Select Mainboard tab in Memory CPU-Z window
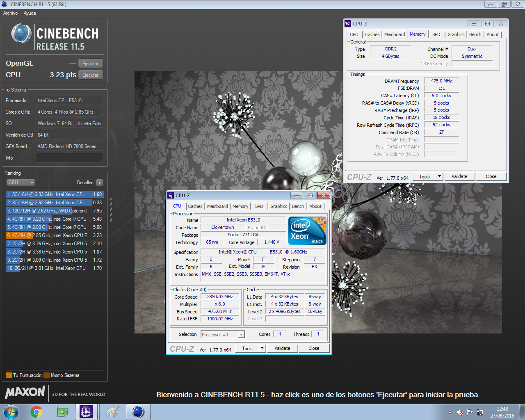 pyautogui.click(x=395, y=34)
